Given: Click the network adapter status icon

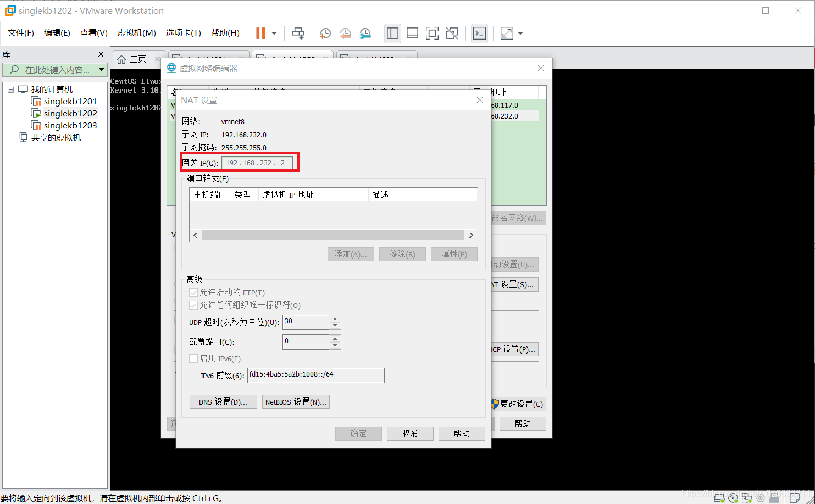Looking at the screenshot, I should [746, 498].
